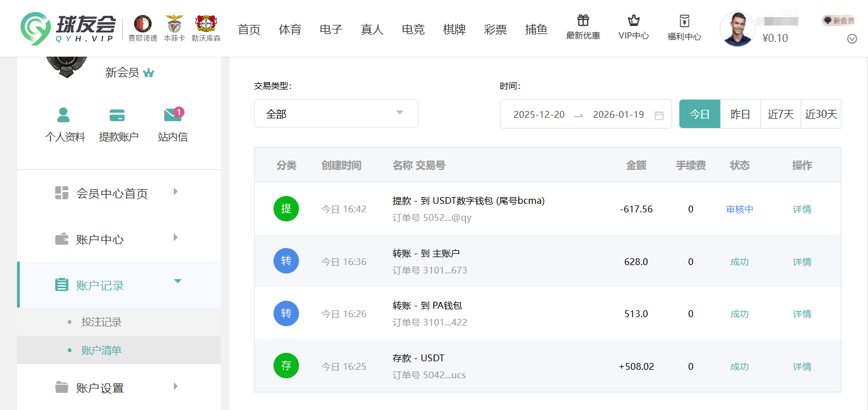Open the site messages envelope icon
Viewport: 868px width, 410px height.
[173, 115]
